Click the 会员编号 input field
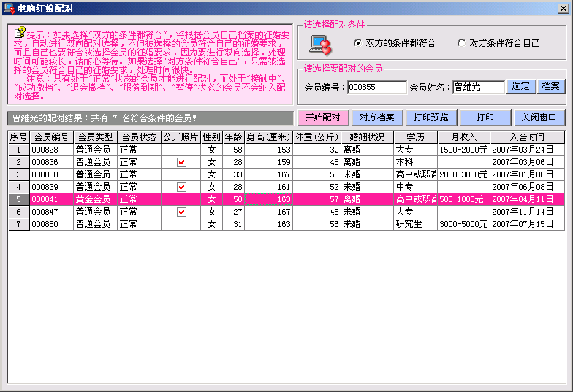The width and height of the screenshot is (573, 392). pyautogui.click(x=376, y=87)
